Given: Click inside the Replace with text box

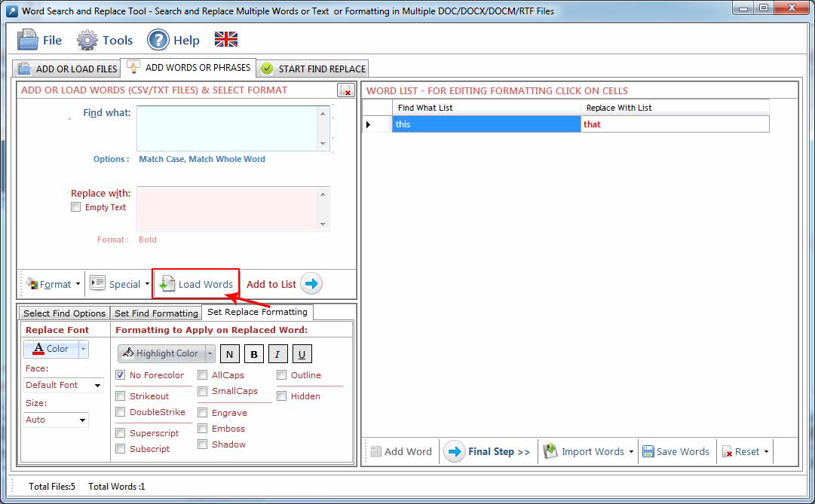Looking at the screenshot, I should (227, 209).
